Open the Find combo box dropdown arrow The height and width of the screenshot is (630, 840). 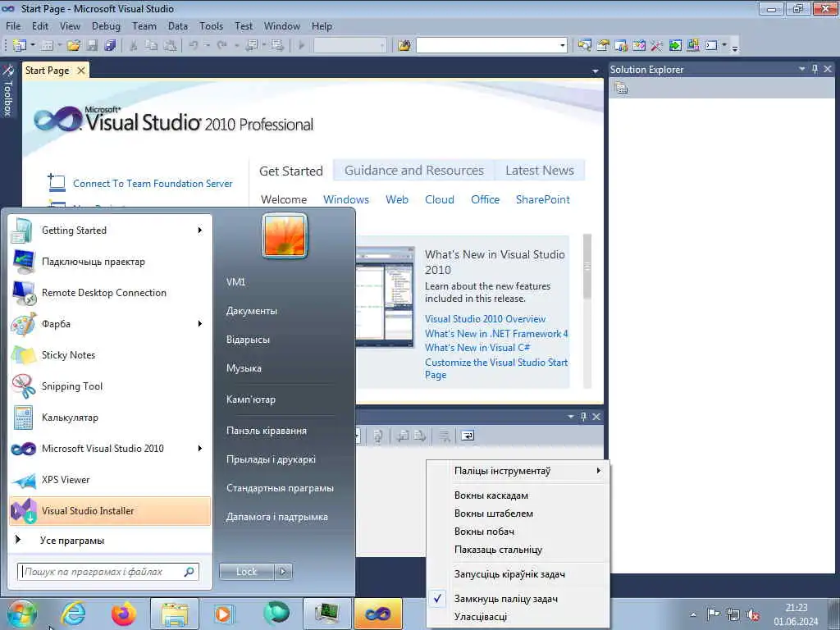coord(563,46)
